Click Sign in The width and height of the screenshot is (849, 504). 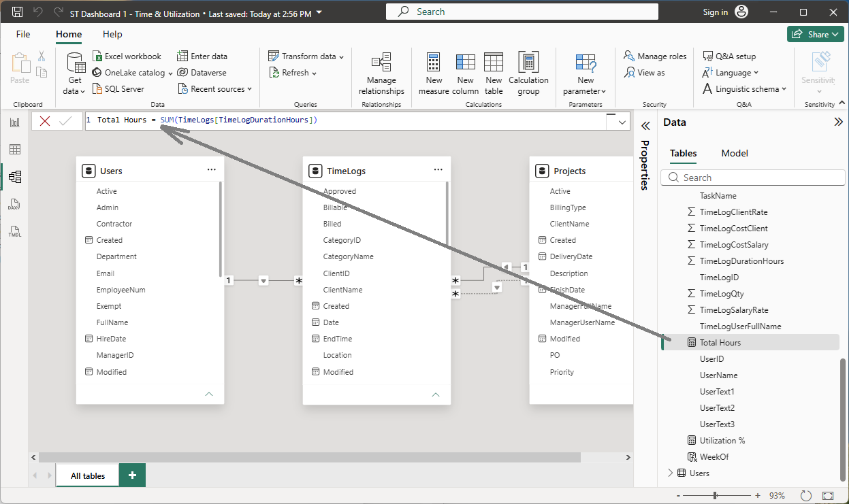pos(725,12)
